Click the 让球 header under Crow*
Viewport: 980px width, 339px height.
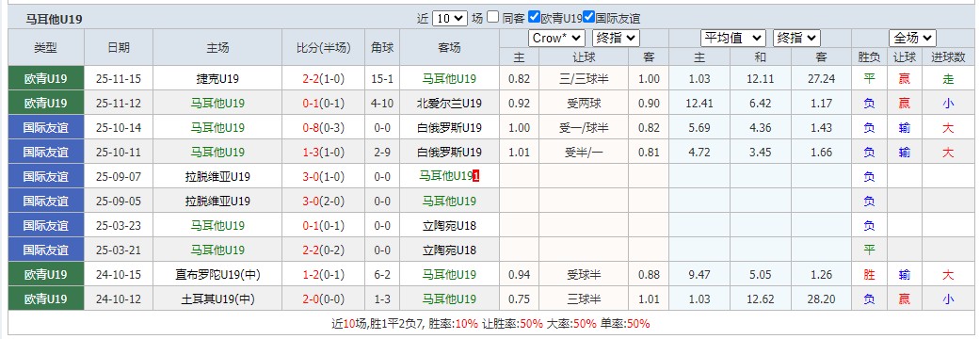(x=584, y=56)
